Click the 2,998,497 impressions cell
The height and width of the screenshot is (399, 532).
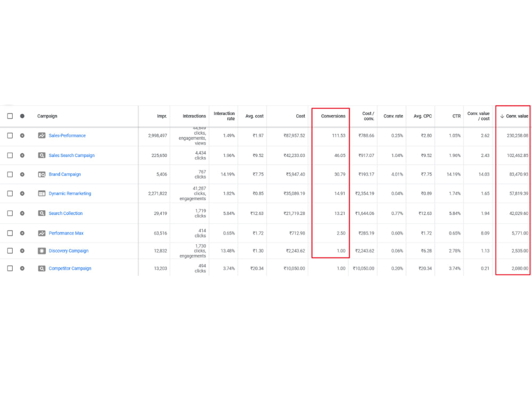[x=157, y=135]
